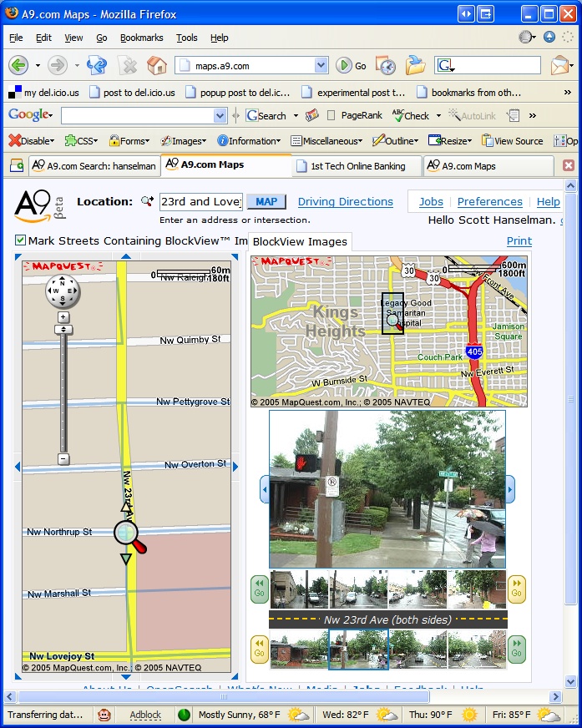Image resolution: width=582 pixels, height=728 pixels.
Task: Open the Preferences link
Action: click(x=489, y=201)
